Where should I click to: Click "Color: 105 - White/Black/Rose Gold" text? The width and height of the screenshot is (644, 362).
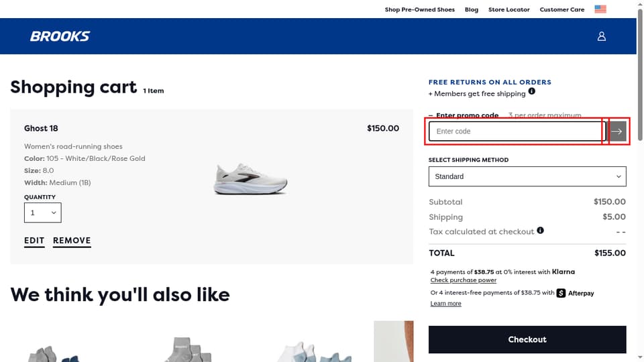(x=85, y=158)
